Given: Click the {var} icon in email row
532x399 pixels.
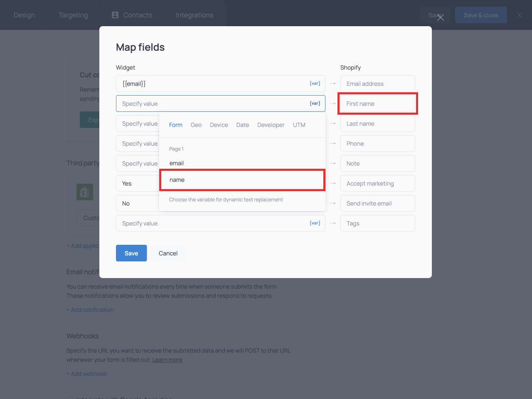Looking at the screenshot, I should pyautogui.click(x=315, y=84).
